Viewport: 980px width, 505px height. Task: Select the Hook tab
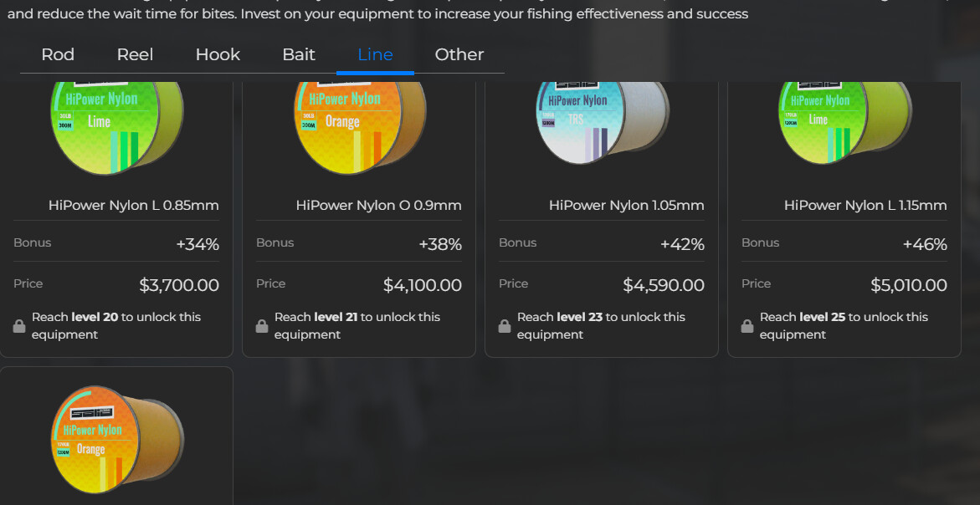[x=218, y=55]
